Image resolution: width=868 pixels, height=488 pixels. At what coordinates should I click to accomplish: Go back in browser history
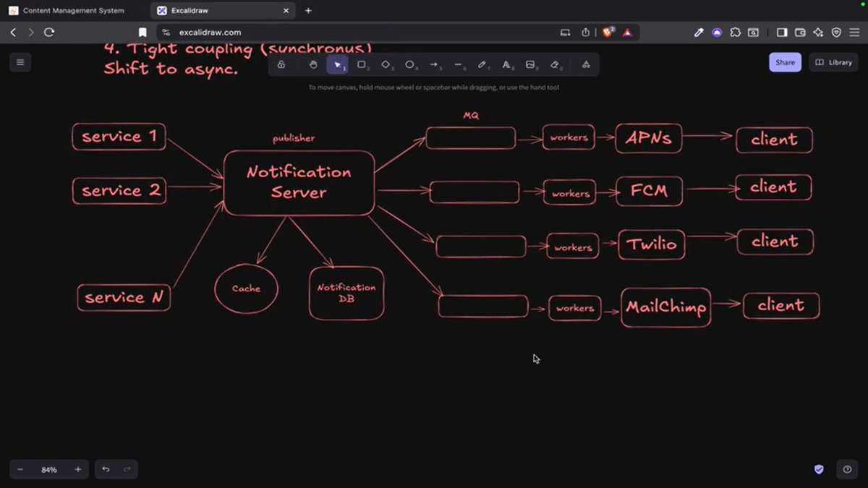coord(13,32)
